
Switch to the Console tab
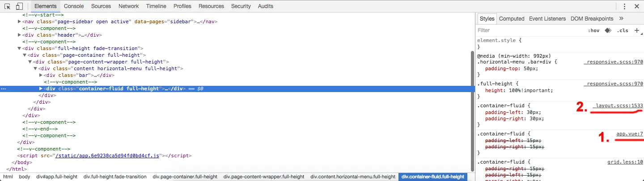[74, 6]
